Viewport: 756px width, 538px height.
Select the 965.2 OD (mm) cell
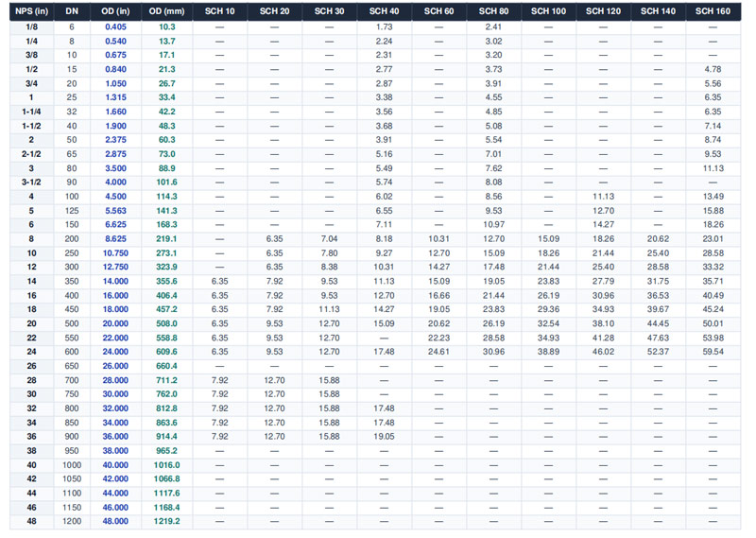point(167,451)
